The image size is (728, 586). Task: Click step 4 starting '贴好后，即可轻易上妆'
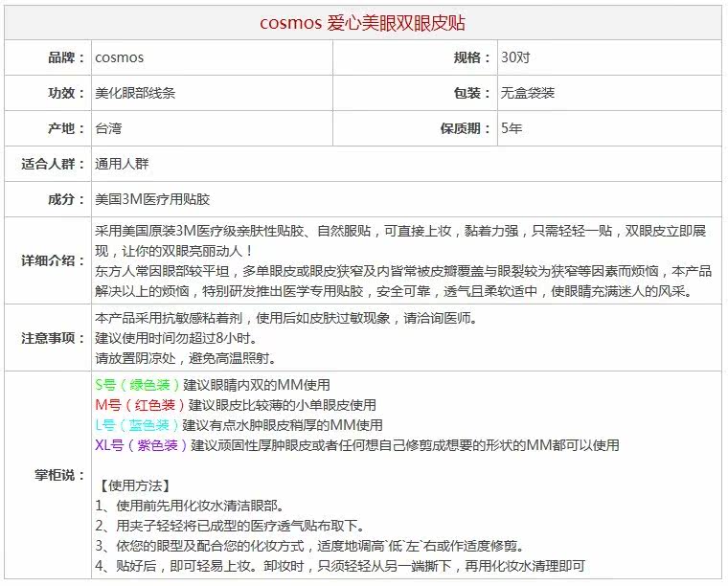point(340,566)
